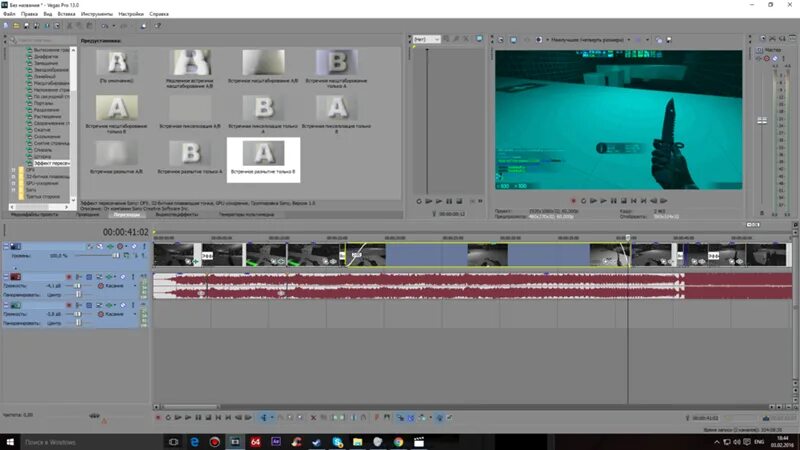This screenshot has width=800, height=450.
Task: Toggle snapping in timeline toolbar
Action: click(400, 417)
